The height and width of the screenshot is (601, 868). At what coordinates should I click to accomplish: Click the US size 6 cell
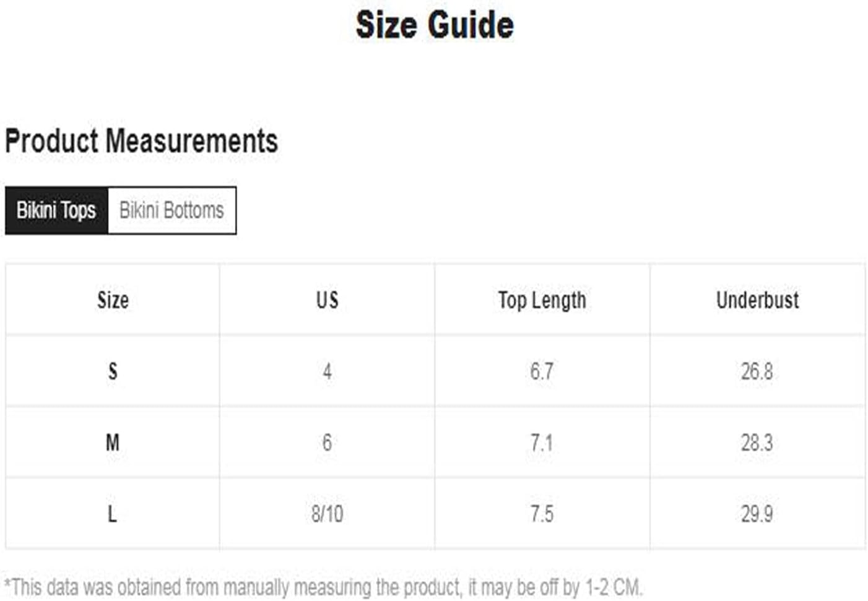click(x=328, y=443)
